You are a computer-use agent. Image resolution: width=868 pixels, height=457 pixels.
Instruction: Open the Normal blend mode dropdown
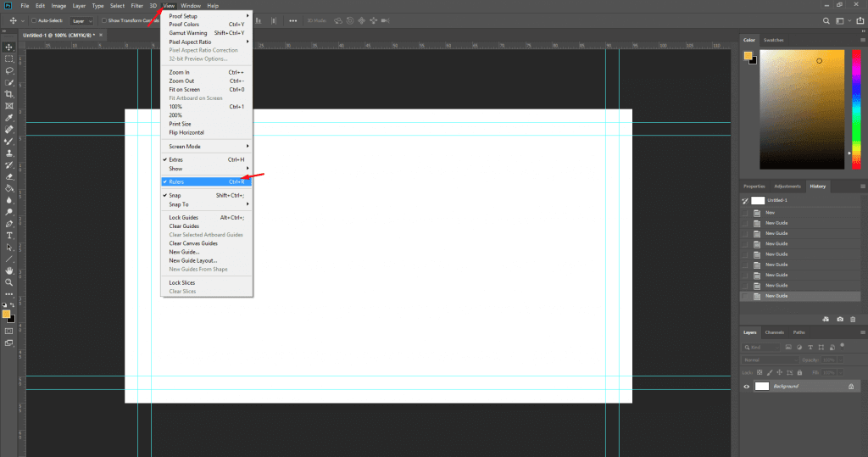tap(770, 360)
